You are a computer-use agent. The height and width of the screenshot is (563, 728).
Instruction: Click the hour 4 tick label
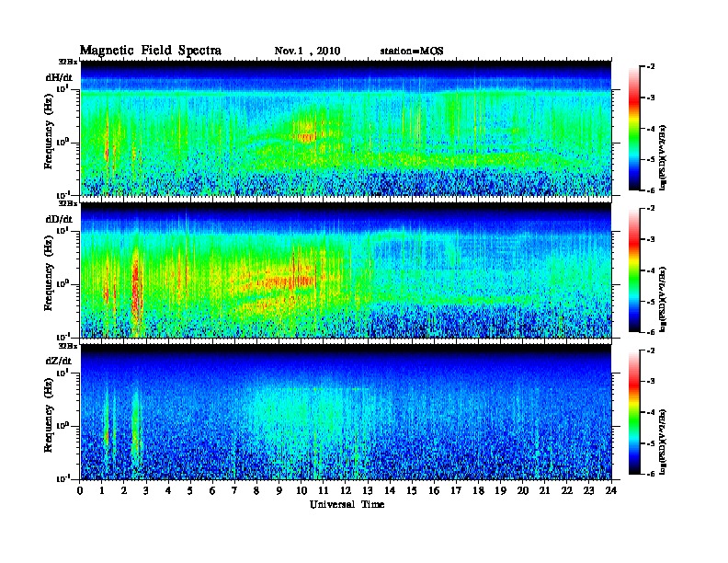(x=168, y=491)
